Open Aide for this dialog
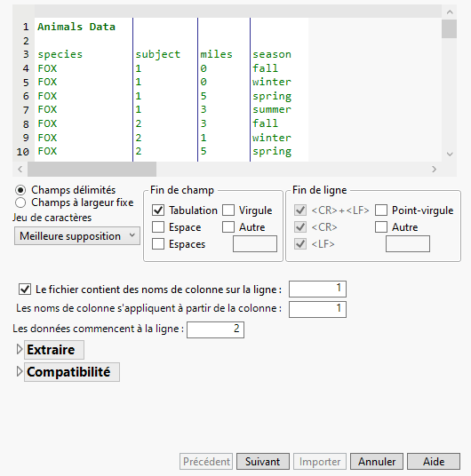 point(434,462)
